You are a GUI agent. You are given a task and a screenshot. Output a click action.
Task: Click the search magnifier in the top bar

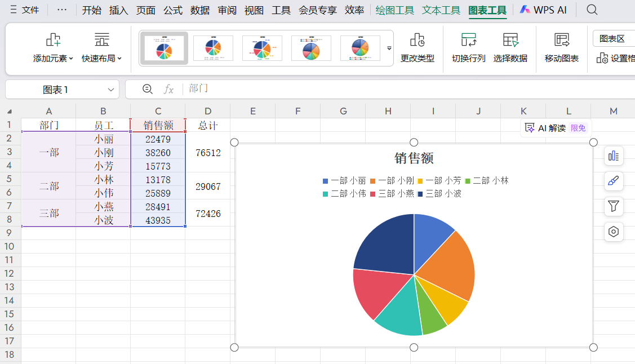click(592, 10)
